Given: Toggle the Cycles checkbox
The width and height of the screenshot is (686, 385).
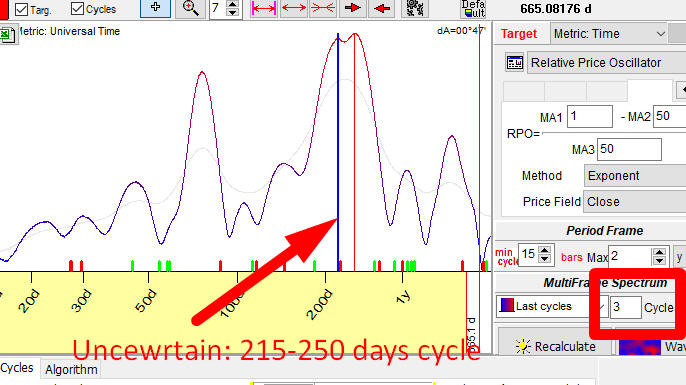Looking at the screenshot, I should tap(77, 8).
